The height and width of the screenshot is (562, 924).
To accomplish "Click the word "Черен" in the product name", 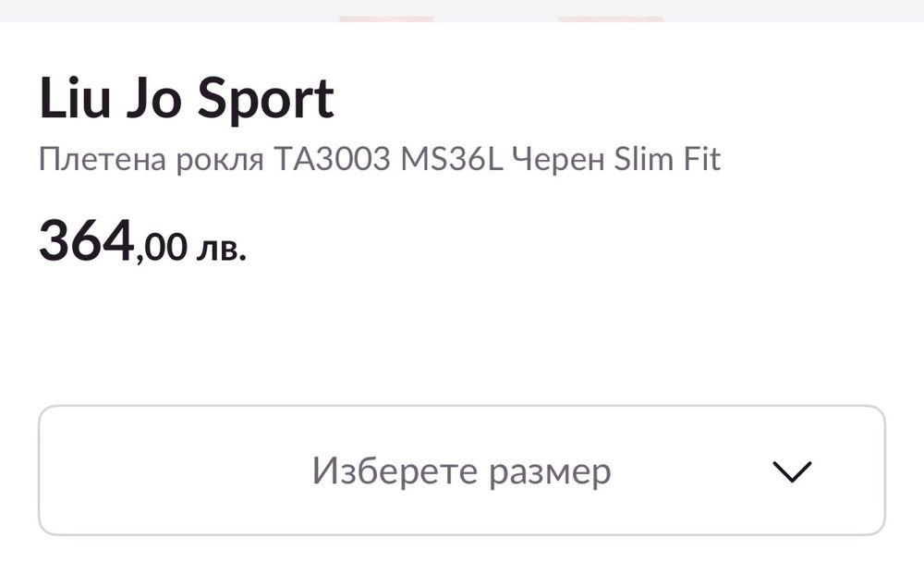I will [x=544, y=160].
